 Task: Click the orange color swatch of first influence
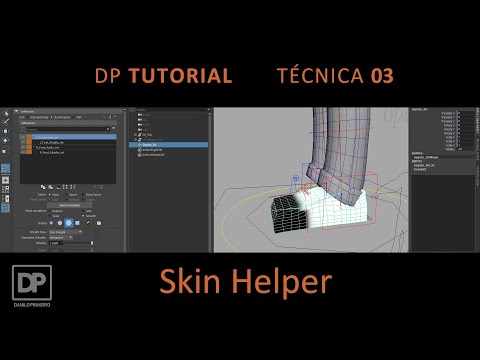tap(29, 137)
